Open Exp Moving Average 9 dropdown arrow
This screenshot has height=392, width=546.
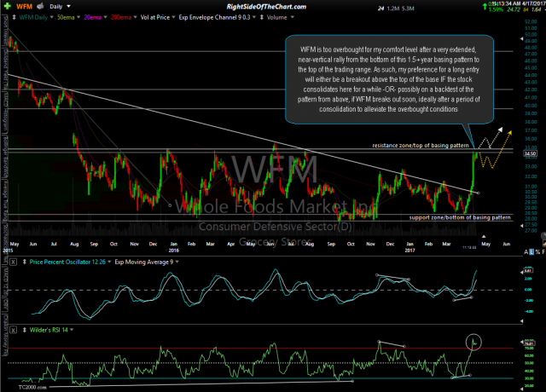click(177, 262)
